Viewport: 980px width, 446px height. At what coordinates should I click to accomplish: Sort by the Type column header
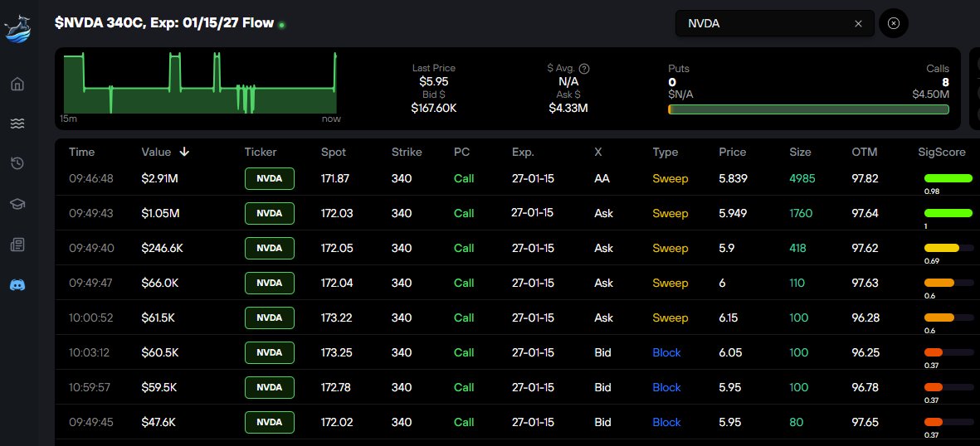click(x=665, y=152)
